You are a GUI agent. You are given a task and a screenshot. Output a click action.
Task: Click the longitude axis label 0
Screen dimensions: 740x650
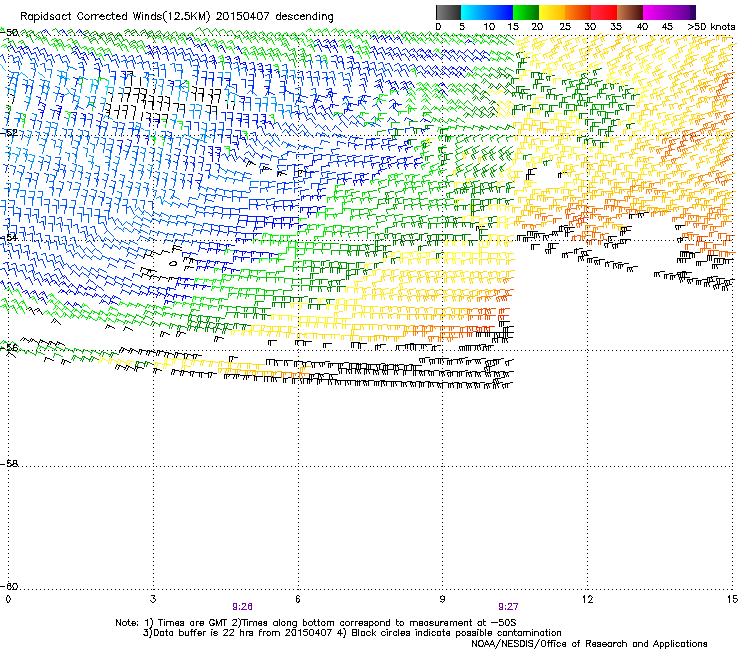pos(8,599)
